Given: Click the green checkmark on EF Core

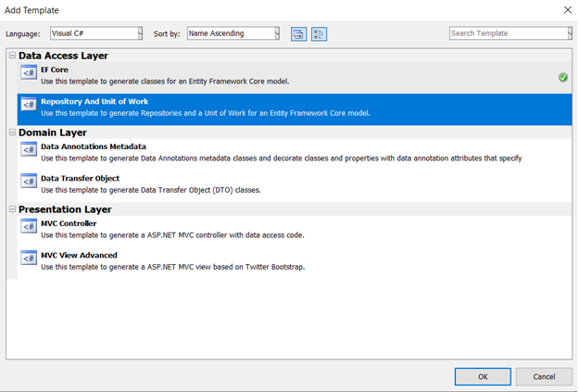Looking at the screenshot, I should tap(563, 78).
